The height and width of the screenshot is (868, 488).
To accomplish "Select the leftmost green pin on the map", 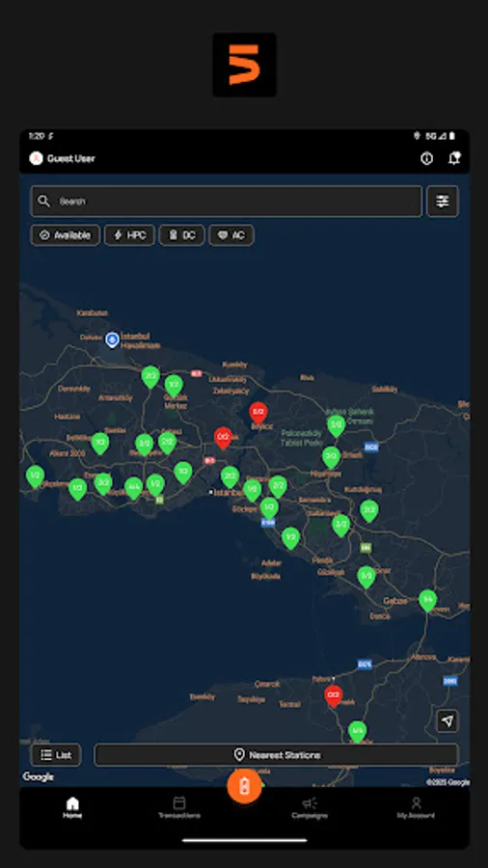I will [x=35, y=476].
